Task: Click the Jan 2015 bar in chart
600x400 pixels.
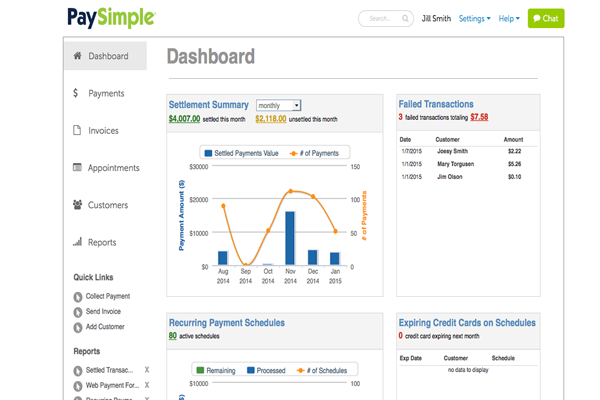Action: click(x=335, y=258)
